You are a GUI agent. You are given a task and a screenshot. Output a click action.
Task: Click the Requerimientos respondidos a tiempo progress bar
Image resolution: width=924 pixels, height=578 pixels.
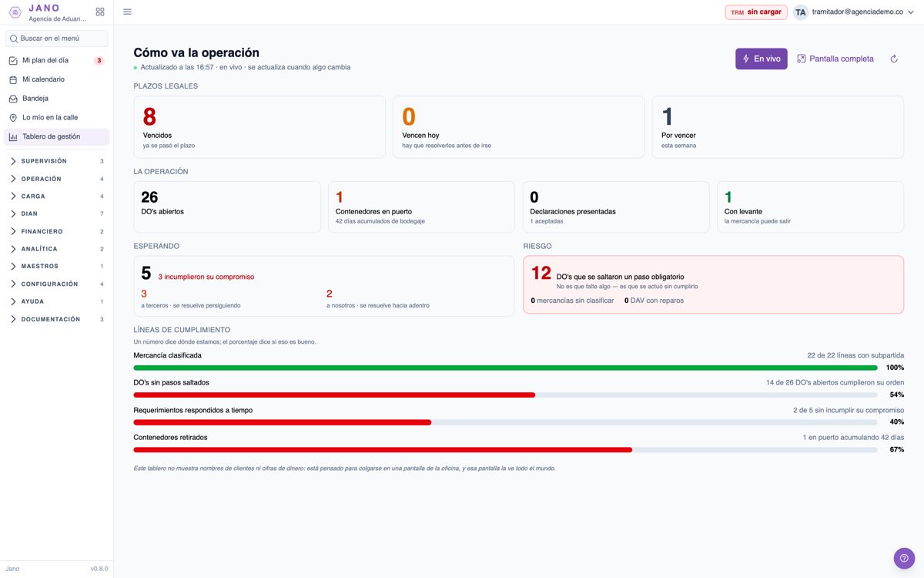[505, 422]
